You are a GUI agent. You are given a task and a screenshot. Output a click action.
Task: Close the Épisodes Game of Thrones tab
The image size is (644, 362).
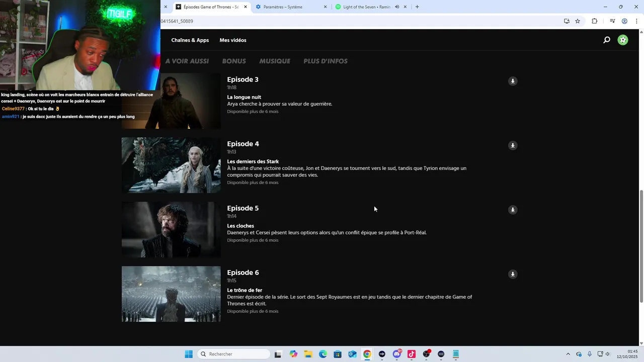(246, 7)
